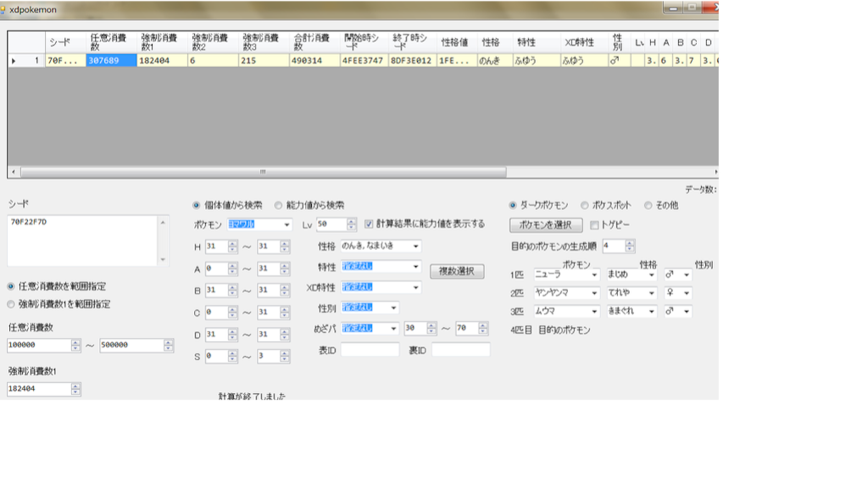Open 2匹 nature dropdown showing てれや
Viewport: 868px width, 488px height.
[x=652, y=293]
